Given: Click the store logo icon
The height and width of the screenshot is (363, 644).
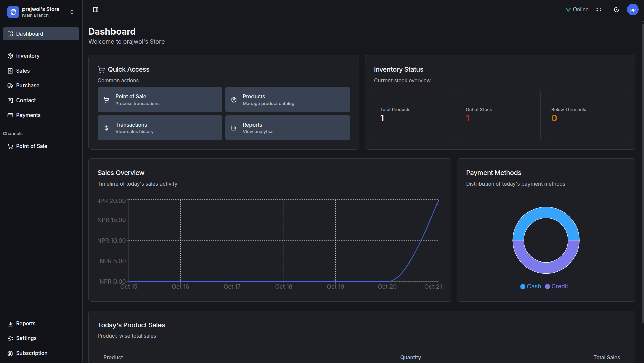Looking at the screenshot, I should [x=13, y=12].
